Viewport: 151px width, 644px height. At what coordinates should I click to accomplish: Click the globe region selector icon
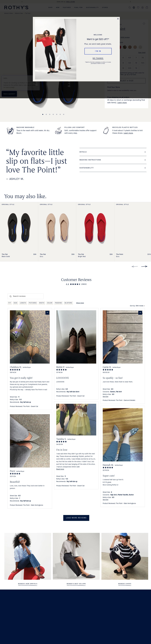134,8
